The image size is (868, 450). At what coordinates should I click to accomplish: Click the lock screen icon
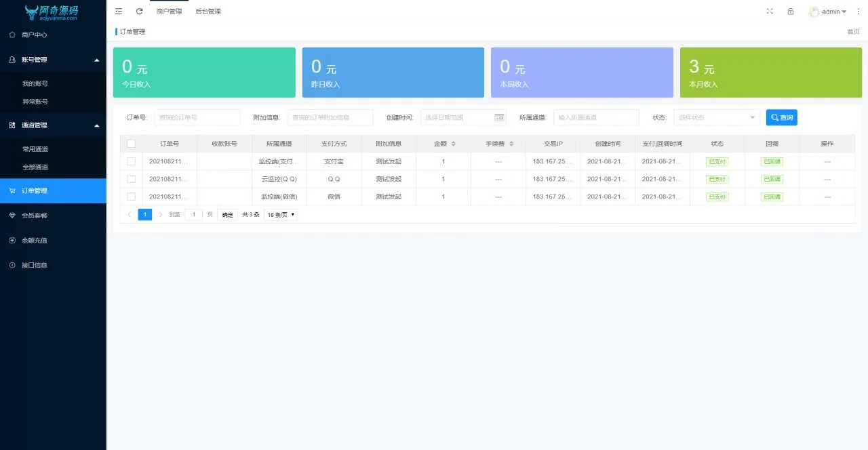point(790,11)
